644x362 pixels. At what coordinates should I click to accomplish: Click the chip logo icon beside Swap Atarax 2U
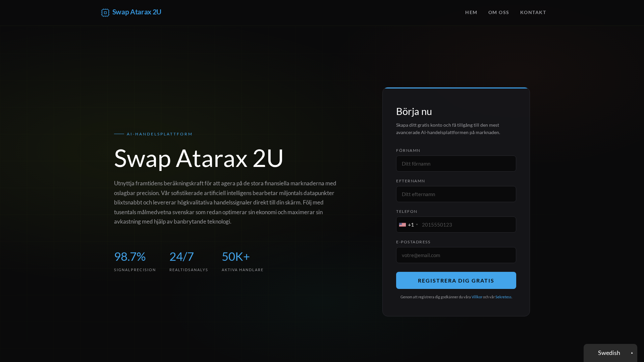105,13
